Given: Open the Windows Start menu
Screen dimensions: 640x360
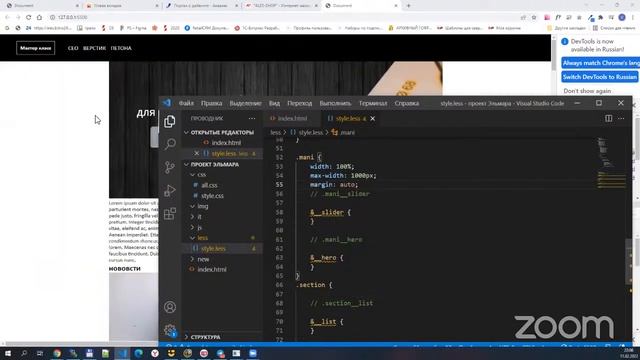Looking at the screenshot, I should pyautogui.click(x=7, y=353).
